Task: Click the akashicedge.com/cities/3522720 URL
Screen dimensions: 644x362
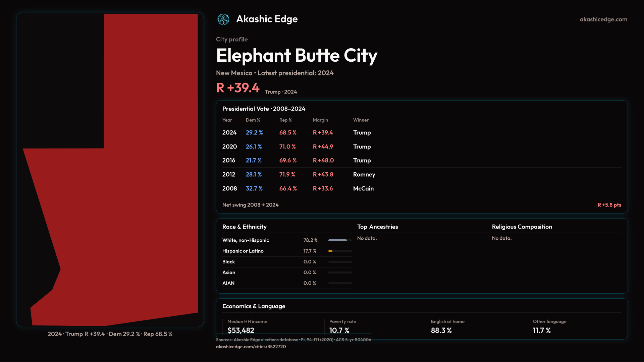Action: point(251,347)
